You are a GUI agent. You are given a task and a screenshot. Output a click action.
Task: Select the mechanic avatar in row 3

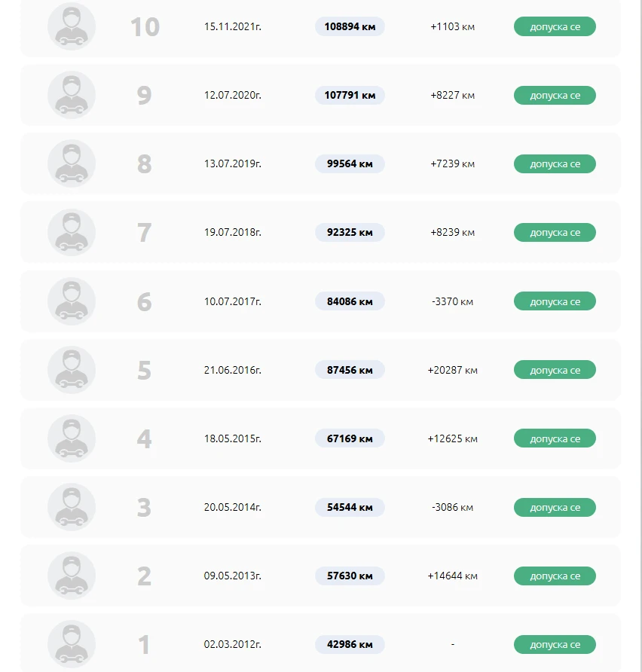(72, 507)
